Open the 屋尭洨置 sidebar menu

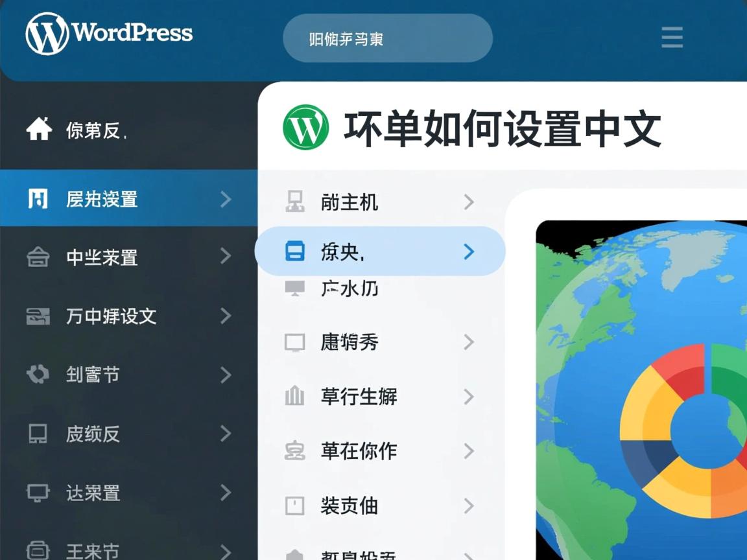coord(104,200)
